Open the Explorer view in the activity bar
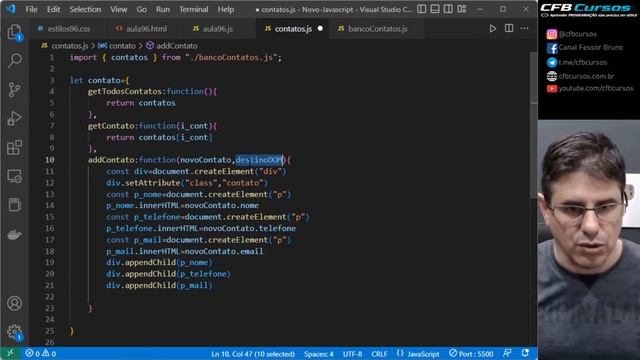The height and width of the screenshot is (360, 640). tap(15, 32)
